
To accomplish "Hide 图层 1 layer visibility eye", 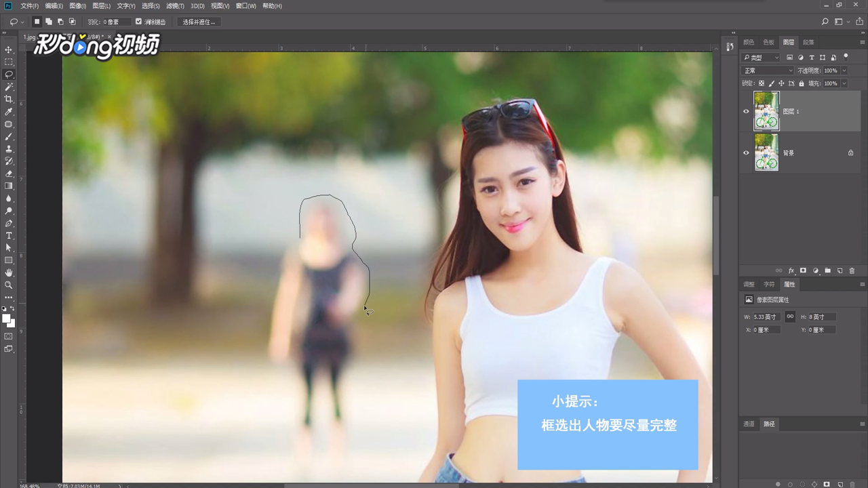I will (746, 112).
